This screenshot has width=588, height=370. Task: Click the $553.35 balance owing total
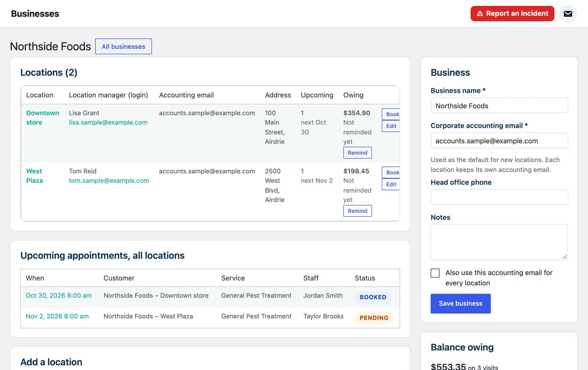[x=448, y=366]
